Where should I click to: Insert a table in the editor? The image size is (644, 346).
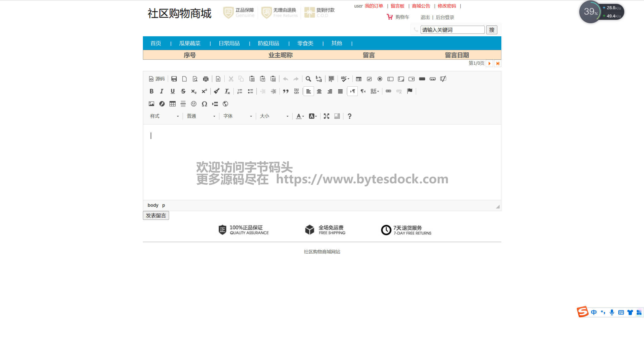click(x=172, y=104)
